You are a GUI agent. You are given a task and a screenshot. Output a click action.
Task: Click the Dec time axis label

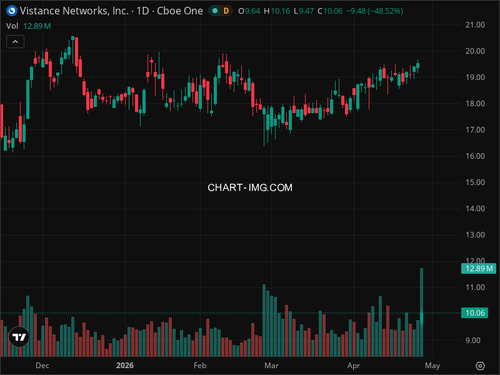coord(42,366)
